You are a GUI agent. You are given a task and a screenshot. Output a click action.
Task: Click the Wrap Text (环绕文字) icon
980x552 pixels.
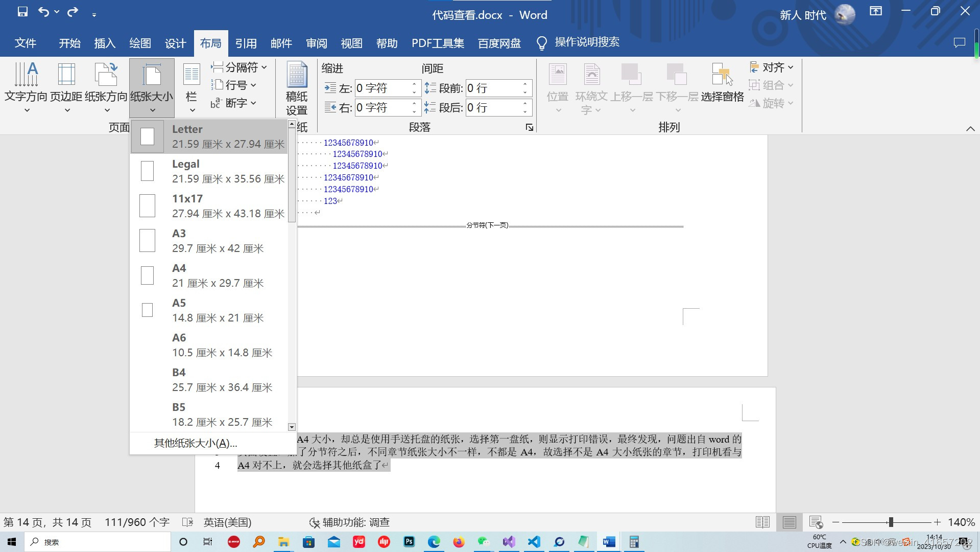(x=592, y=76)
